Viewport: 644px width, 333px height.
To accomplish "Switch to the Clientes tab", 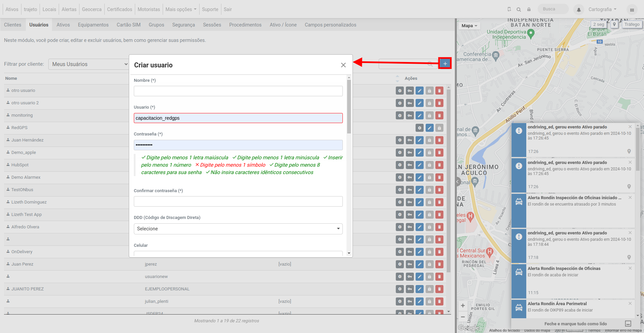I will (13, 25).
